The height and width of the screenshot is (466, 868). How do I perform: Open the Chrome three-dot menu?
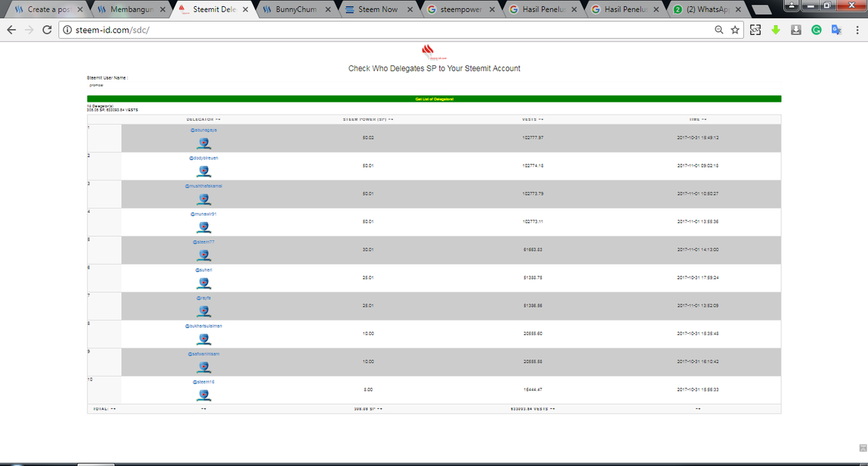pyautogui.click(x=856, y=30)
